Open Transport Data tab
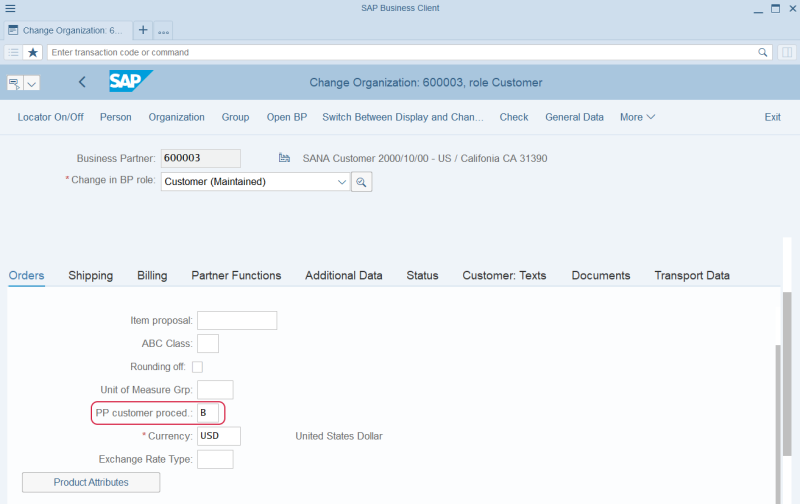This screenshot has width=800, height=504. 692,275
